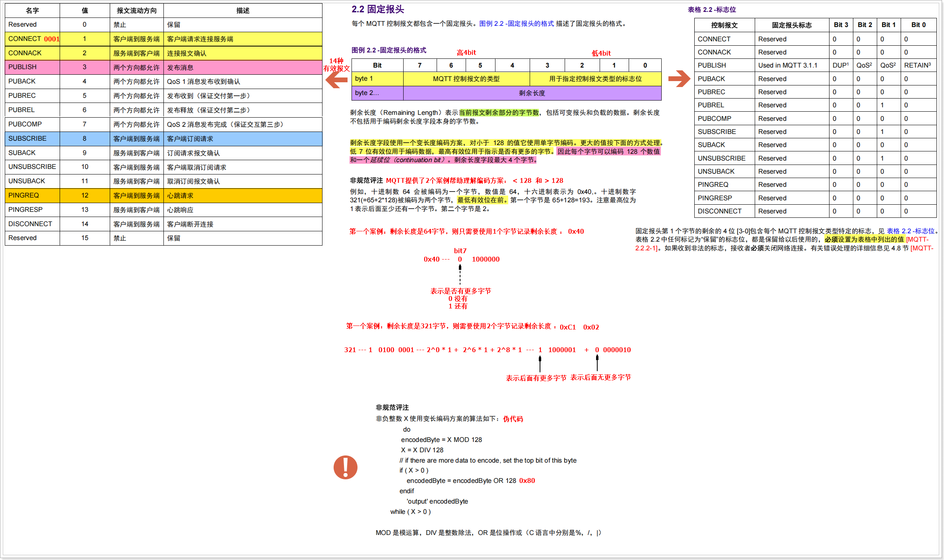944x560 pixels.
Task: Click the '固定报头标志' column header
Action: pos(792,25)
